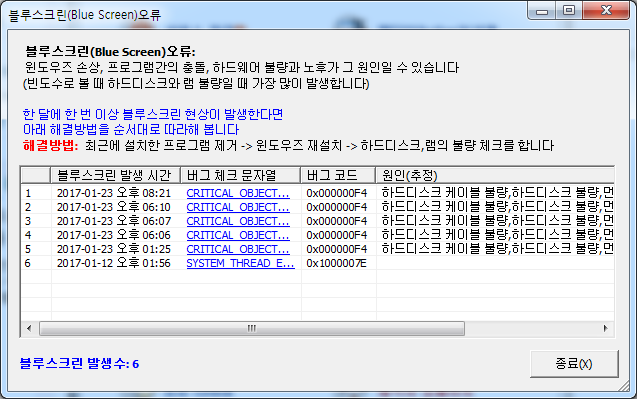This screenshot has height=399, width=637.
Task: Select time 2017-01-12 오후 01:56
Action: click(114, 263)
